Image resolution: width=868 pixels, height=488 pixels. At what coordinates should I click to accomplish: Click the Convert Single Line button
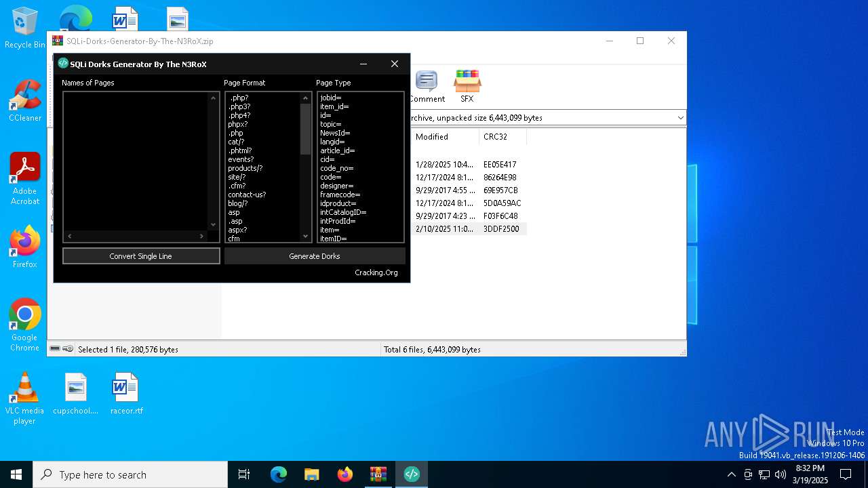pos(141,256)
